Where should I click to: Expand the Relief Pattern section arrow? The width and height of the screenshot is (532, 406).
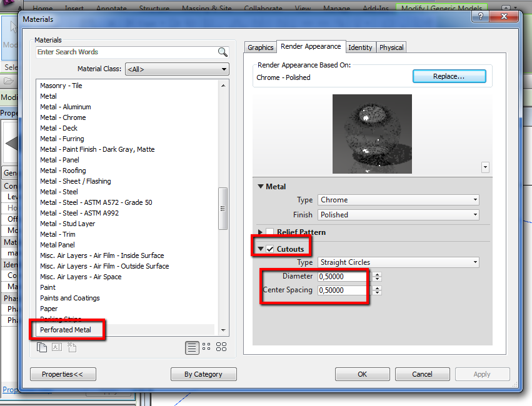(x=260, y=232)
